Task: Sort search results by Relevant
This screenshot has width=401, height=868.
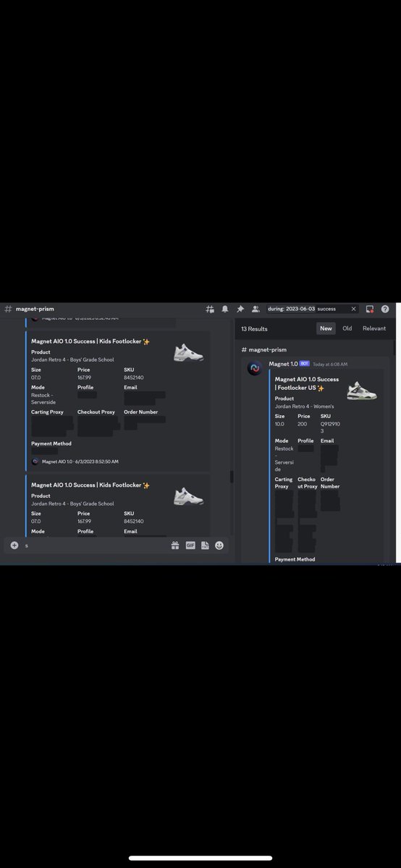Action: click(x=374, y=328)
